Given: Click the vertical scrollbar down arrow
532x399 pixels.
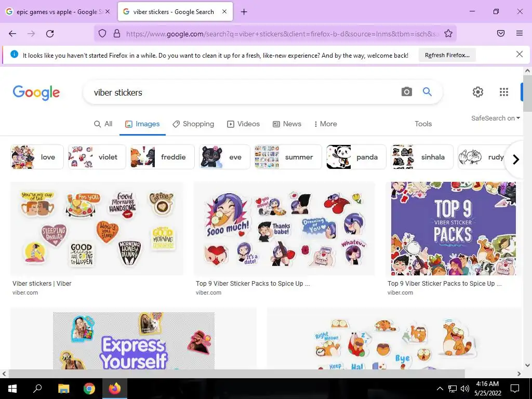Looking at the screenshot, I should 527,365.
